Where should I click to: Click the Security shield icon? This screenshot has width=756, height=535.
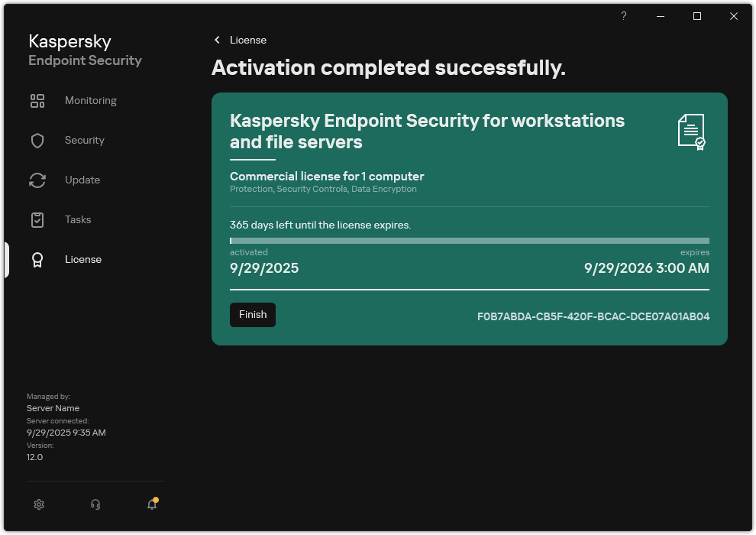tap(37, 140)
